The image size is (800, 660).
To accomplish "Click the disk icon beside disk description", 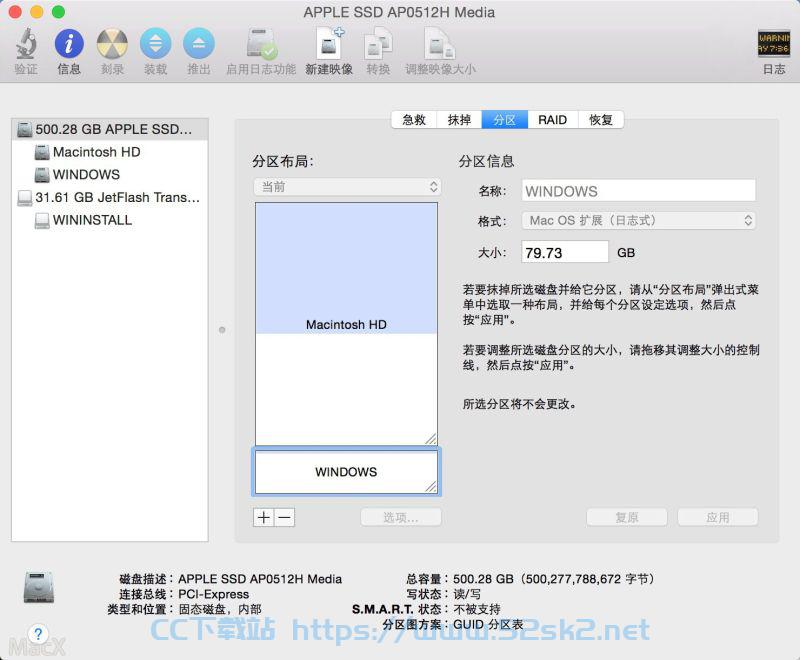I will (x=39, y=588).
